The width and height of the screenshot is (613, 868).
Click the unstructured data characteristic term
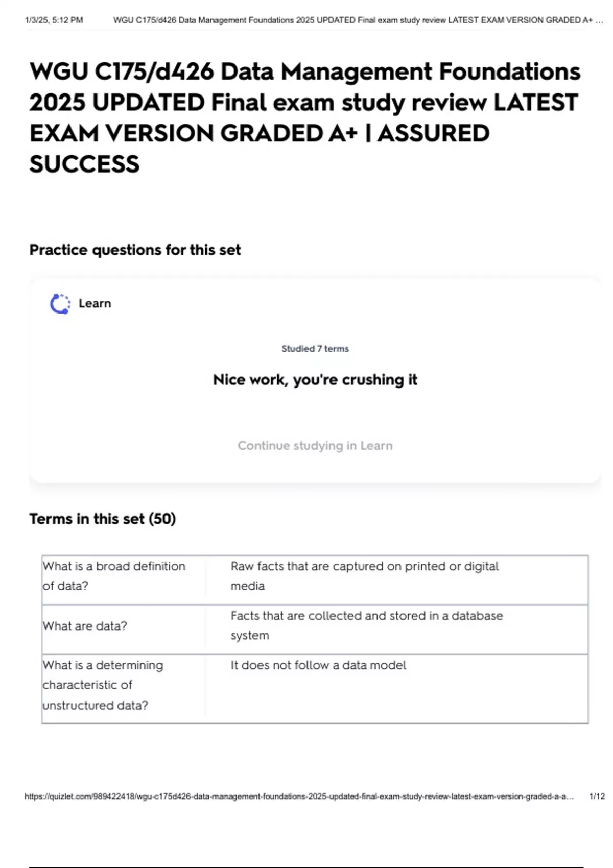click(103, 685)
